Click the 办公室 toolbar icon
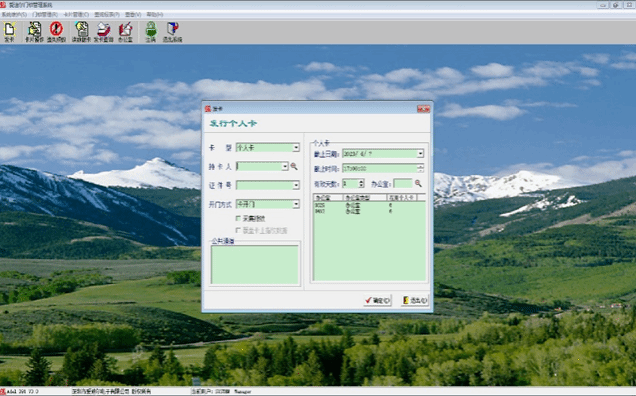The width and height of the screenshot is (636, 396). point(125,32)
